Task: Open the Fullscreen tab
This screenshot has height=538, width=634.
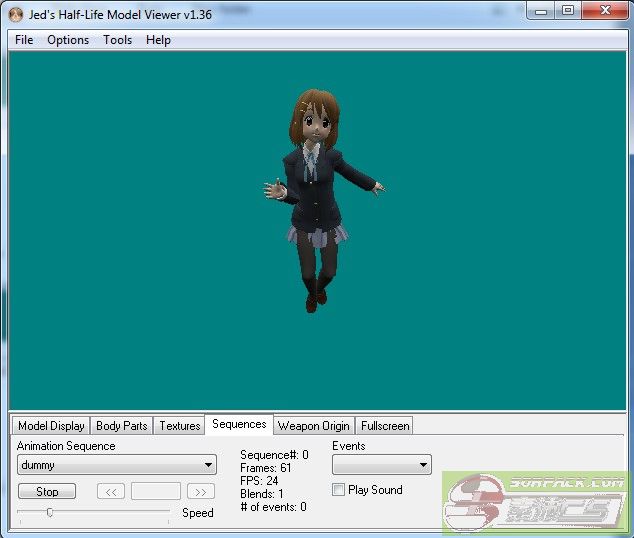Action: 385,426
